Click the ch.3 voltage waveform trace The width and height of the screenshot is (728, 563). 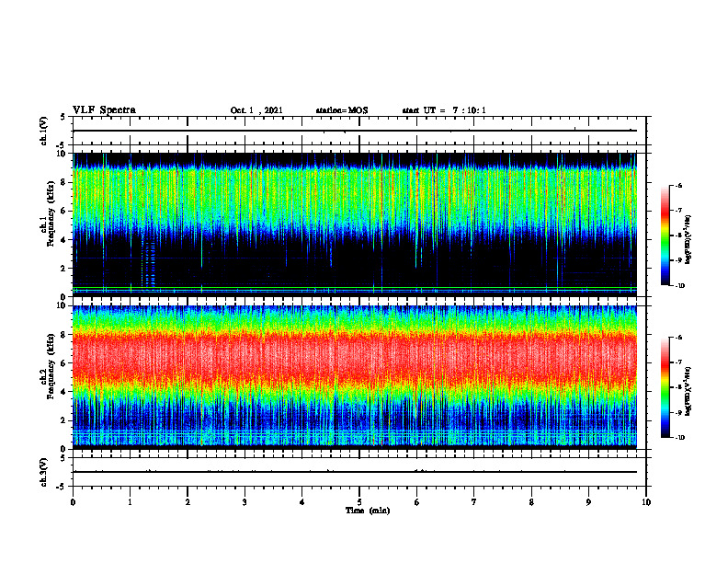355,472
